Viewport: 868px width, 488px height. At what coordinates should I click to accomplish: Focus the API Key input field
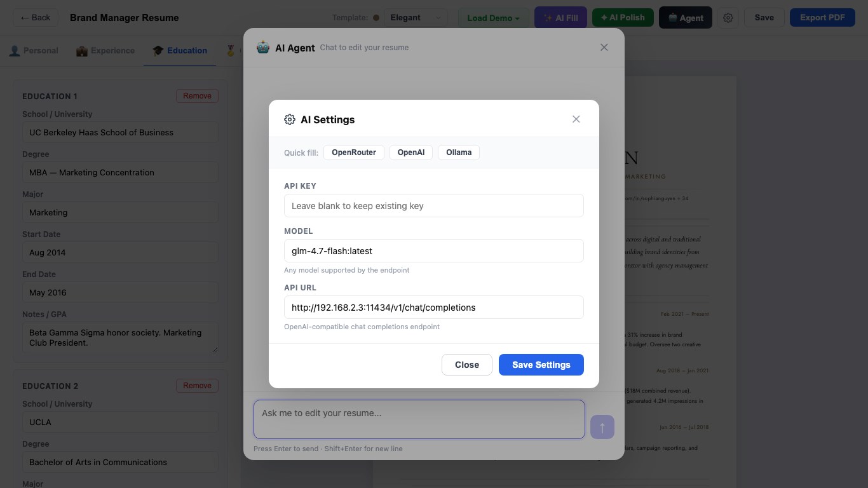(434, 206)
